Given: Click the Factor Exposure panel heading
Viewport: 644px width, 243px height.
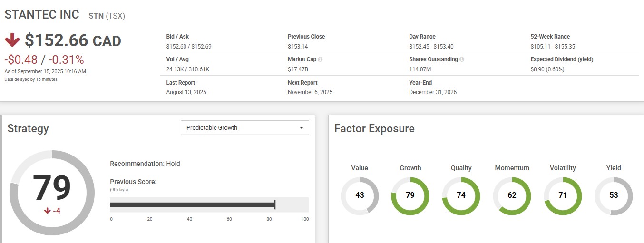Looking at the screenshot, I should coord(374,129).
